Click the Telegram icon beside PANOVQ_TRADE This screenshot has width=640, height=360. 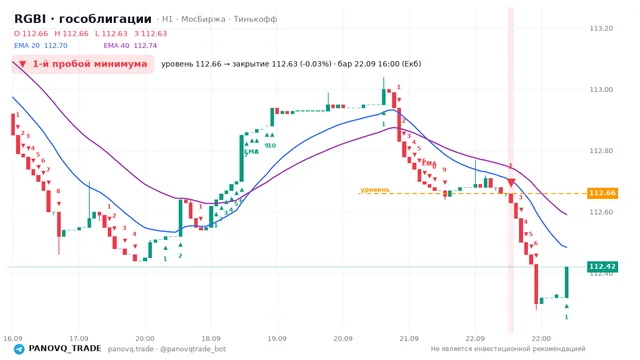pos(19,349)
